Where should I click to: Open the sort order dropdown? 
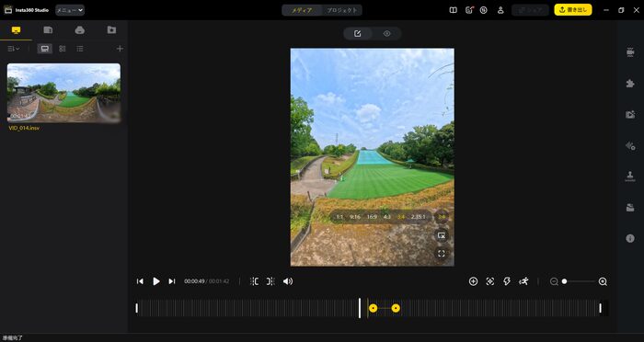pyautogui.click(x=13, y=49)
